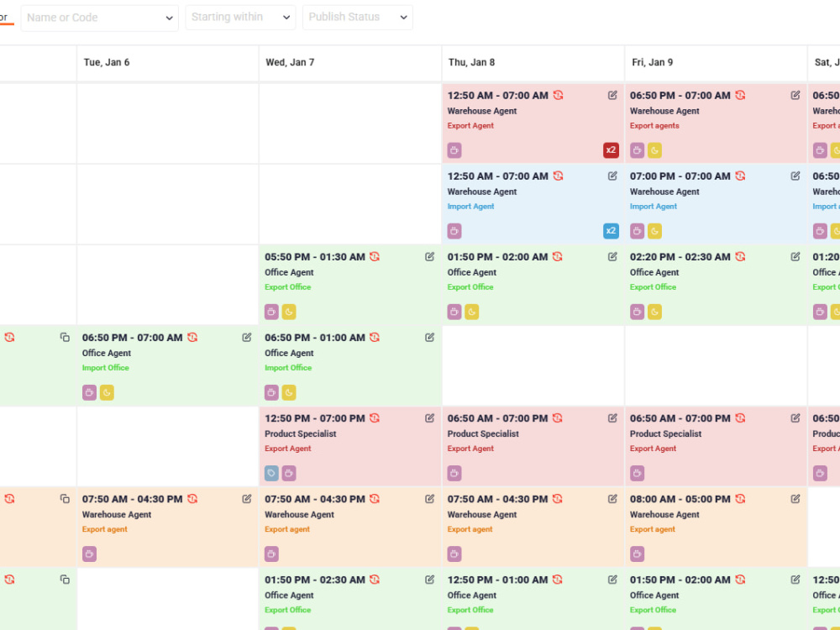Edit Thu Jan 8 Export Agent 12:50 AM shift

click(612, 96)
